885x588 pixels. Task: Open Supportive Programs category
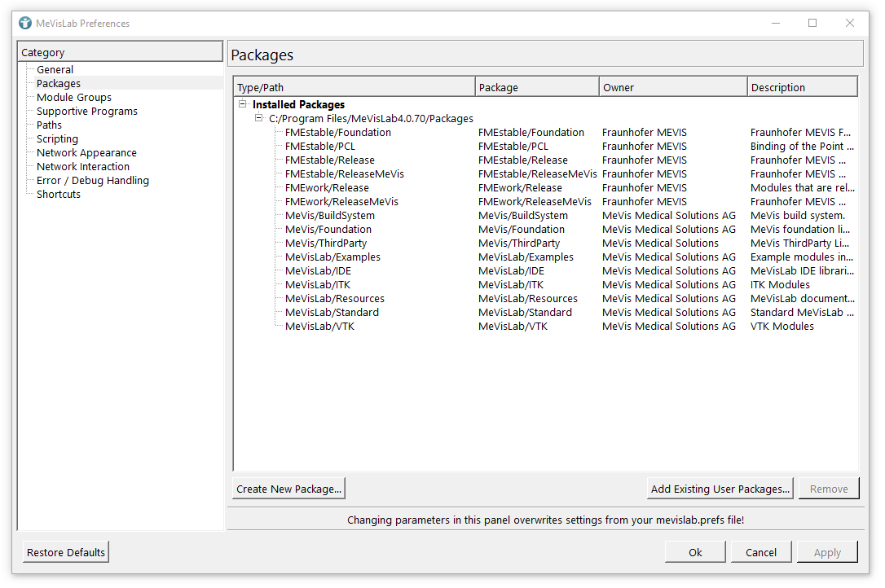click(87, 112)
